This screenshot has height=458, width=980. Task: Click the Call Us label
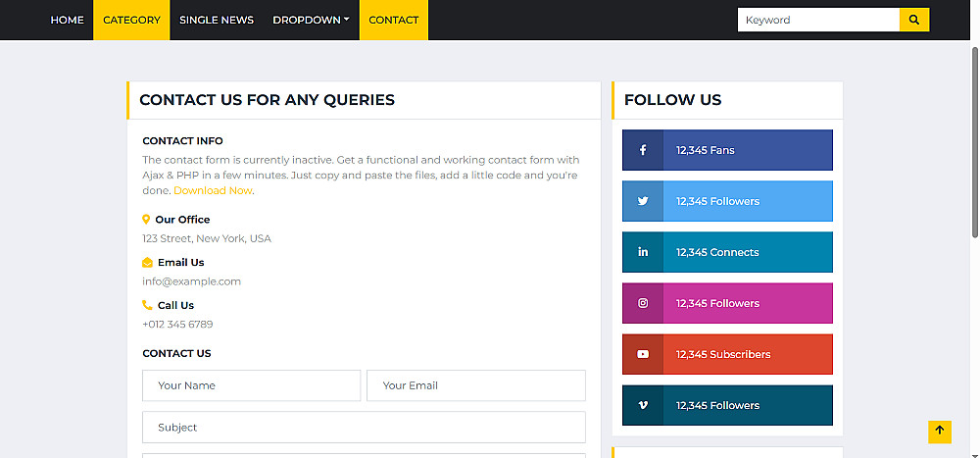click(x=175, y=305)
